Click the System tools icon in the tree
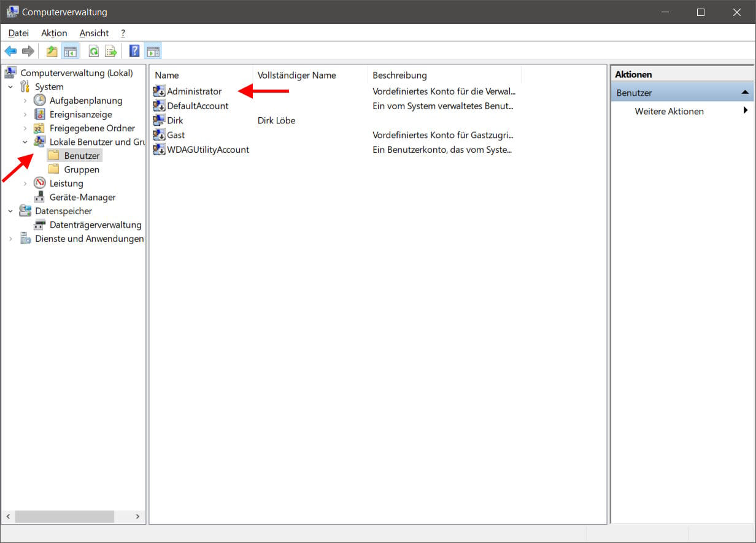Image resolution: width=756 pixels, height=543 pixels. click(x=25, y=87)
